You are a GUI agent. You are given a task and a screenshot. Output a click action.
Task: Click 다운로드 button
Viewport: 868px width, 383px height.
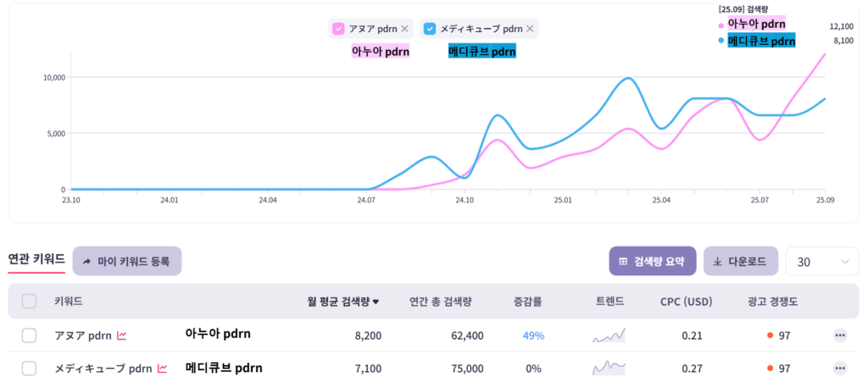pyautogui.click(x=740, y=261)
